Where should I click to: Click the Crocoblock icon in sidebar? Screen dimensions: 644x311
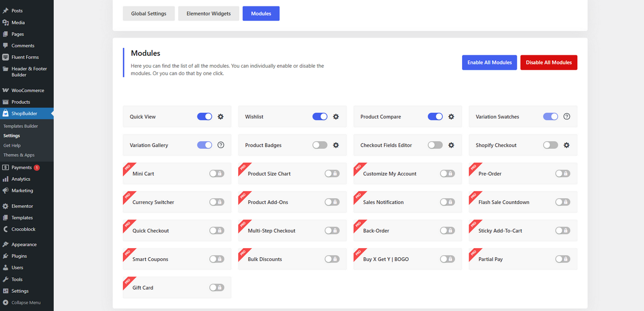5,229
